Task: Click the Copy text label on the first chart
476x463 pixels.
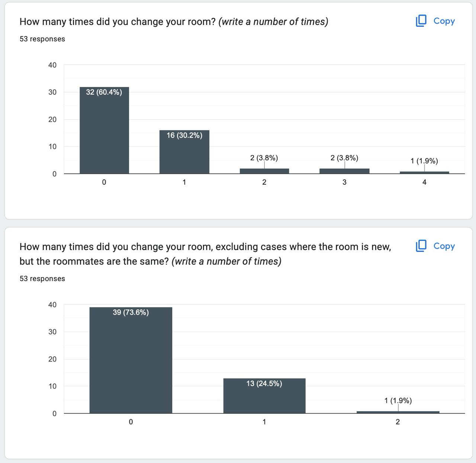Action: point(444,21)
